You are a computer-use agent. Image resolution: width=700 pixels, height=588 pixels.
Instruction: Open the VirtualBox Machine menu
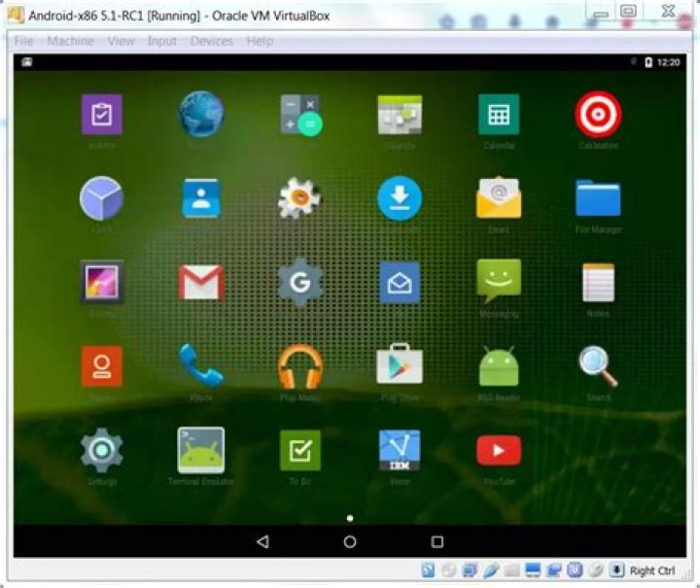(71, 41)
